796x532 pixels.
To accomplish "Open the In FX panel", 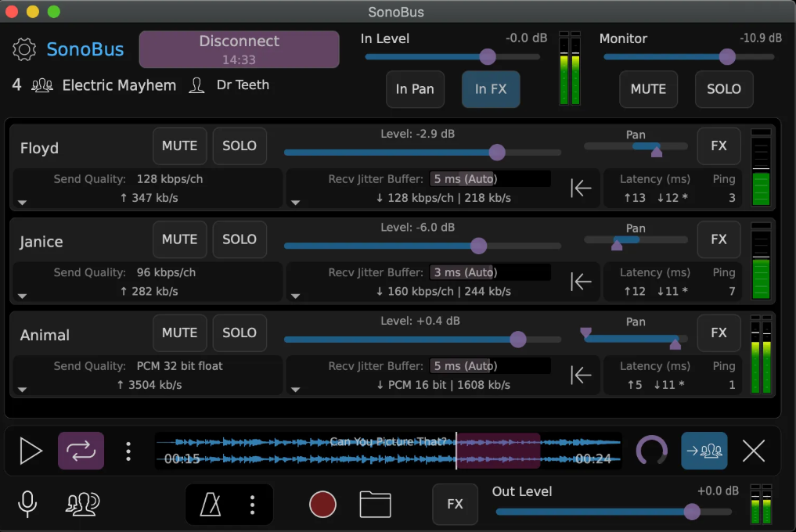I will 491,89.
